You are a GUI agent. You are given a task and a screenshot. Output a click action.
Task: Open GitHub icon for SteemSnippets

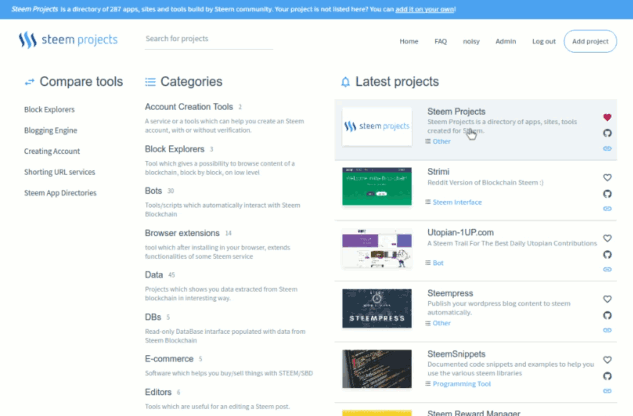click(607, 376)
